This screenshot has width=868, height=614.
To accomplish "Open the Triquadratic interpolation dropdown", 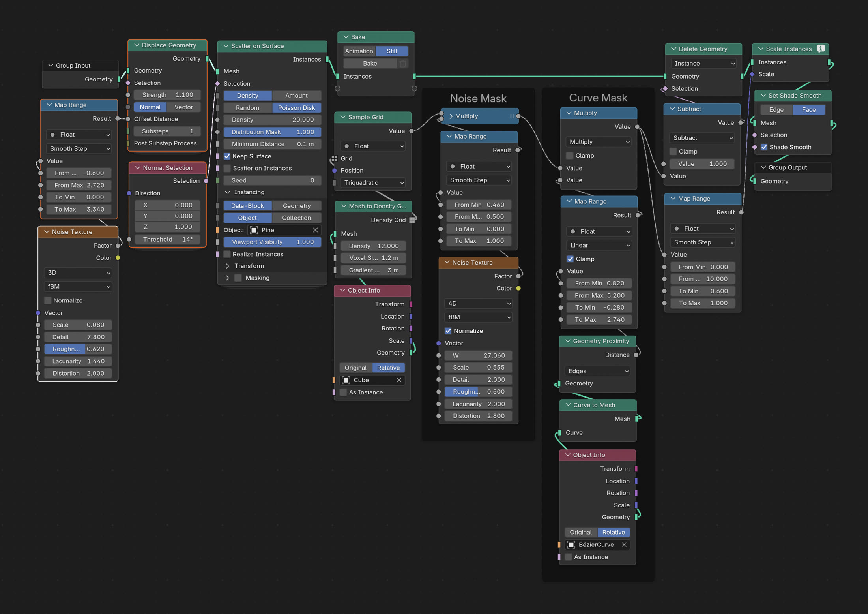I will 373,183.
